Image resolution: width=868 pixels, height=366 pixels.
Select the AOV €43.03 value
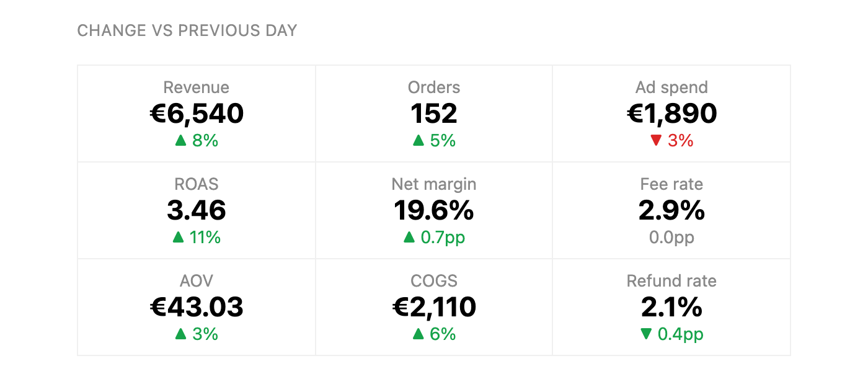197,307
